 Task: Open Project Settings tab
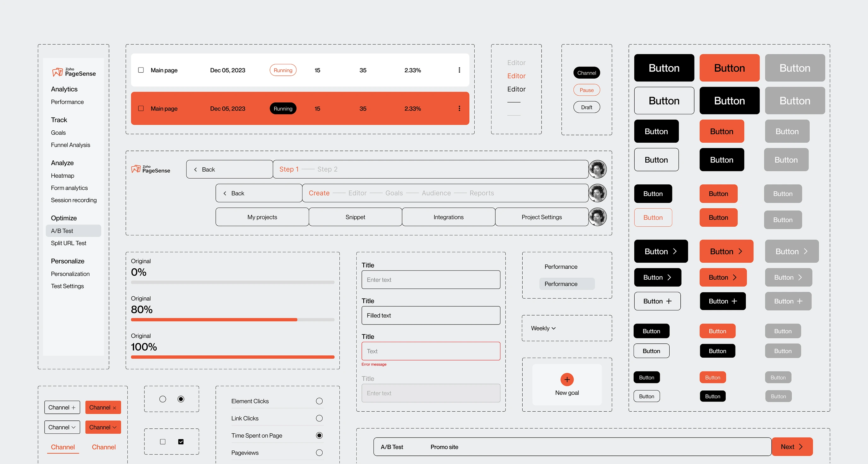coord(542,217)
